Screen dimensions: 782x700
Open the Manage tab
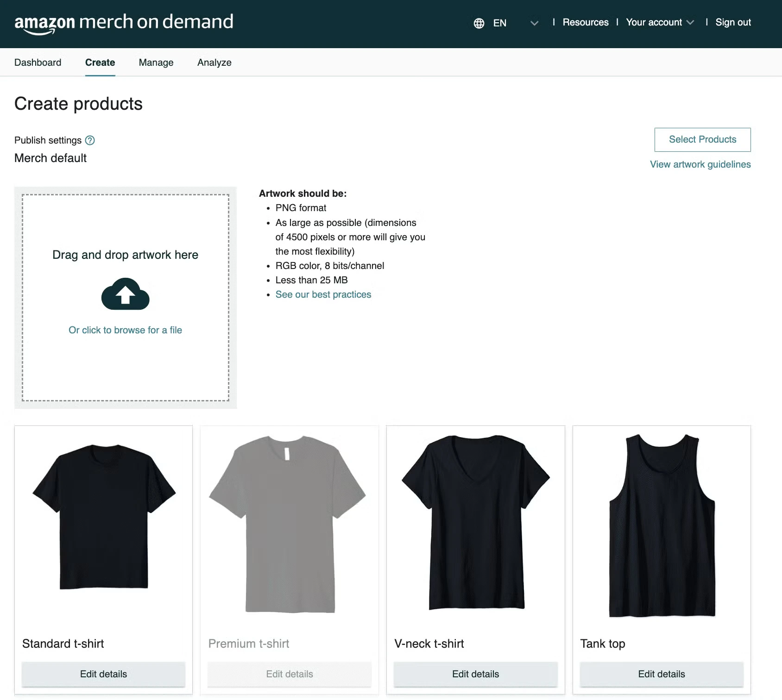coord(156,62)
